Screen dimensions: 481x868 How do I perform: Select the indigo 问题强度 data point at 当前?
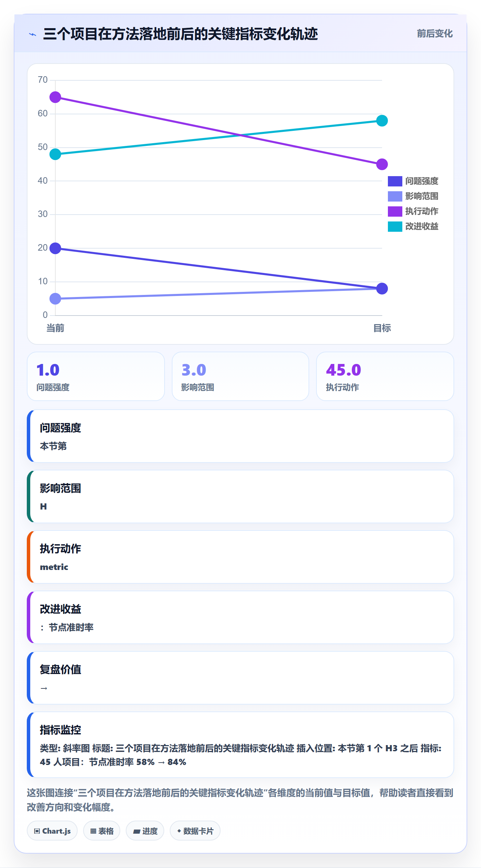[55, 248]
